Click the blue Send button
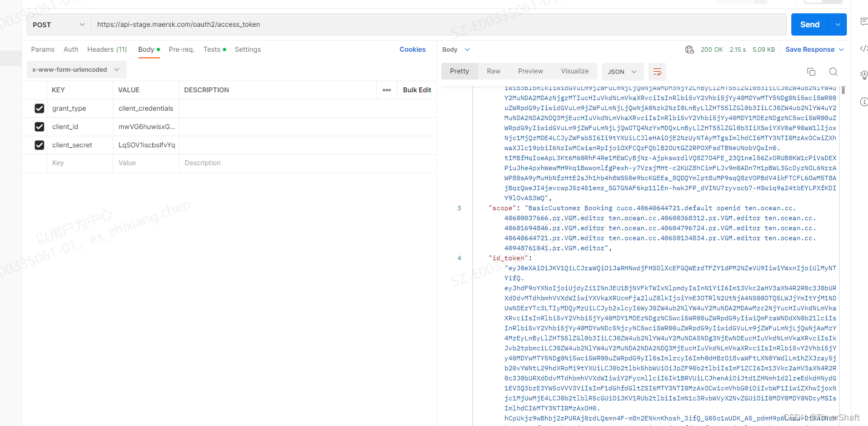 (810, 24)
